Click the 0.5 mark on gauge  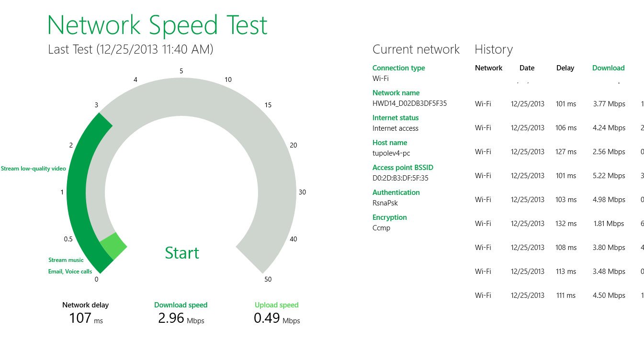click(x=68, y=239)
